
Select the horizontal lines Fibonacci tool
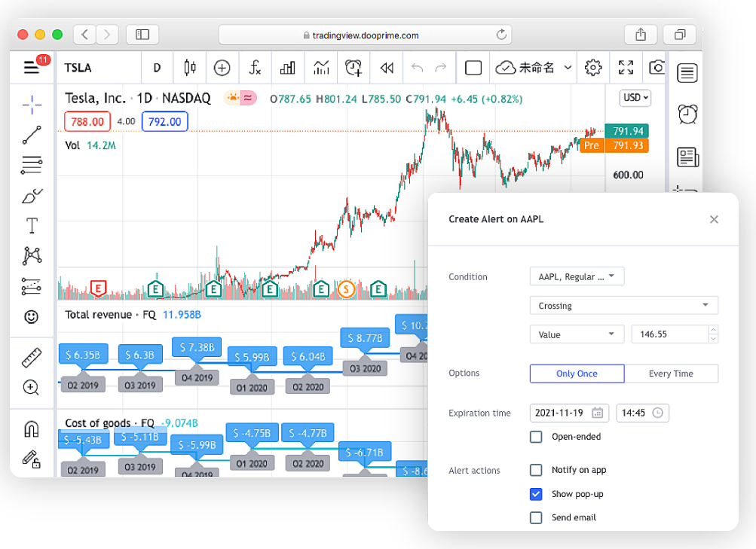click(32, 165)
